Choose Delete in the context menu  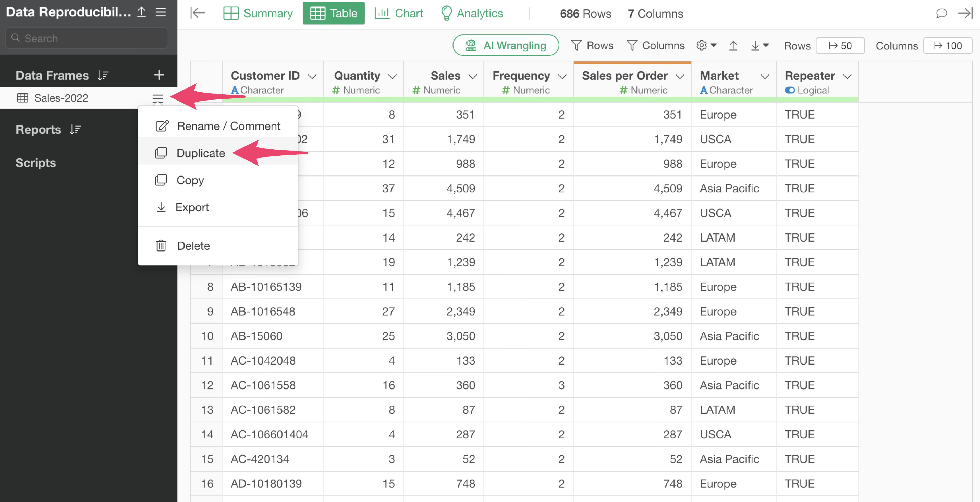point(193,246)
